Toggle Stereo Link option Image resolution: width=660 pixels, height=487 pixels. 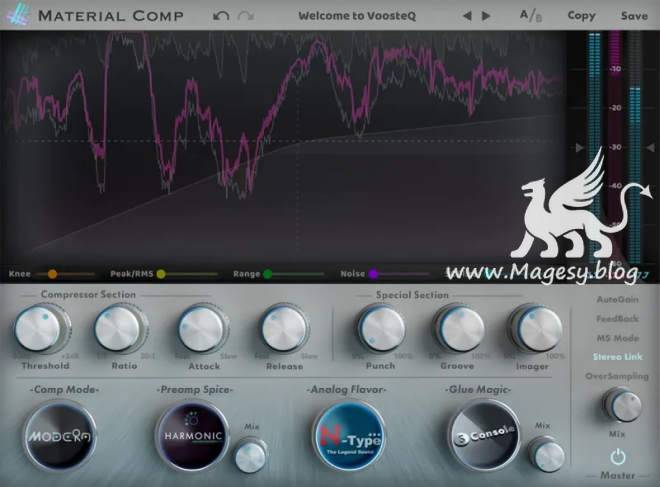click(617, 357)
